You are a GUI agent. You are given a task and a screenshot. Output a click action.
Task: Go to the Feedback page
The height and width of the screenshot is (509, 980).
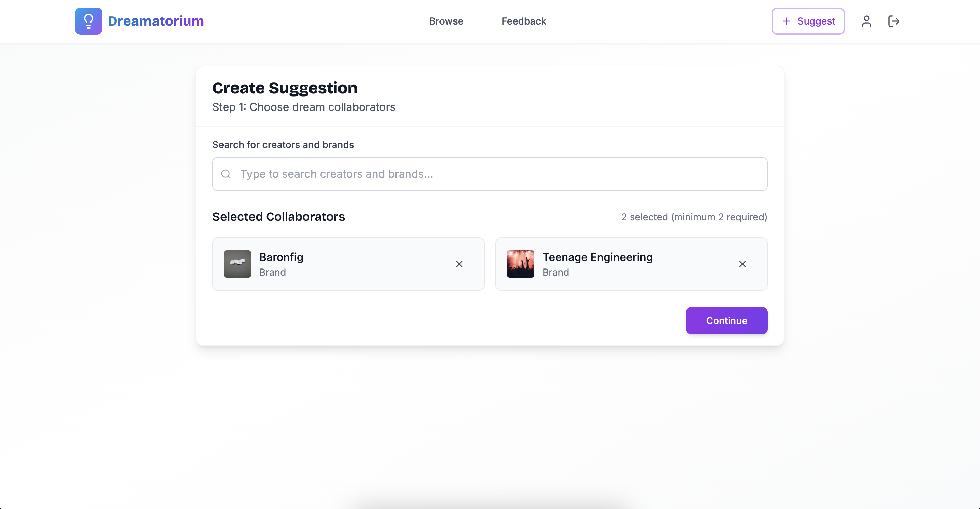pyautogui.click(x=523, y=21)
